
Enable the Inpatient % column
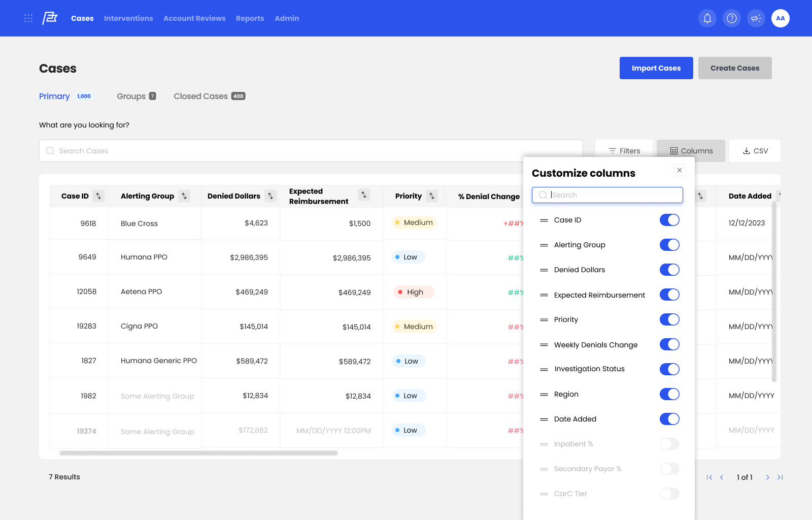tap(669, 444)
